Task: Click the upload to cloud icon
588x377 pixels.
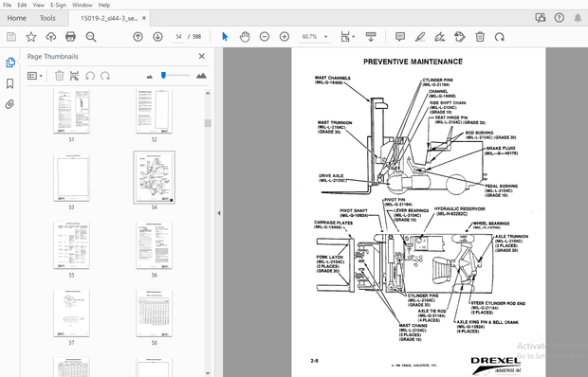Action: (x=51, y=37)
